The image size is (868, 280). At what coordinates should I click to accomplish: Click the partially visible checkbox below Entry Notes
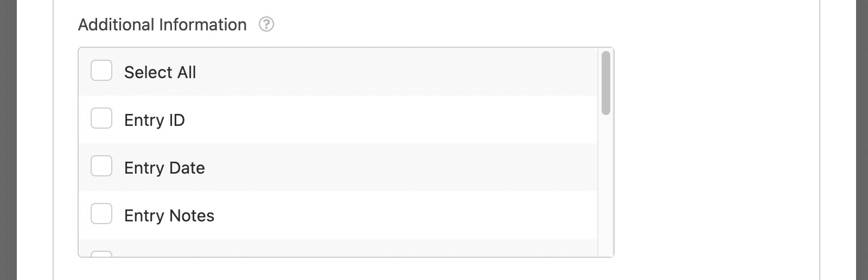point(101,253)
